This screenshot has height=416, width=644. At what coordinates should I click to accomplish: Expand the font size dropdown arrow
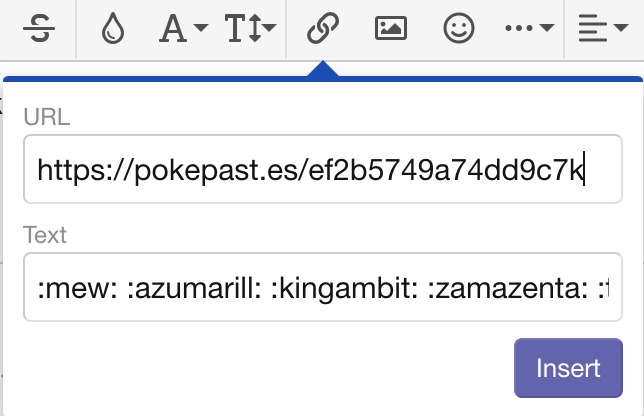click(269, 30)
